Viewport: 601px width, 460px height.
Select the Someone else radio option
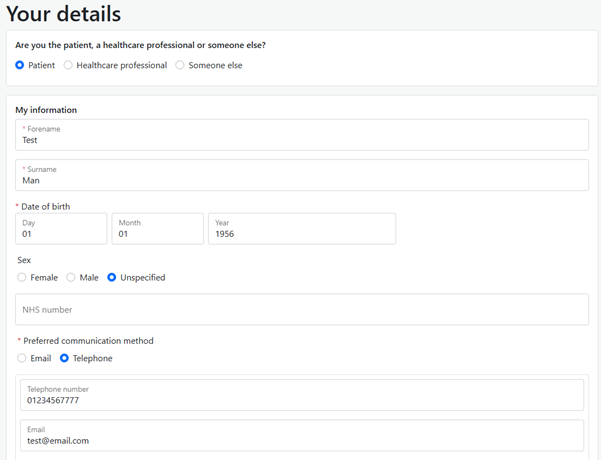click(x=180, y=65)
